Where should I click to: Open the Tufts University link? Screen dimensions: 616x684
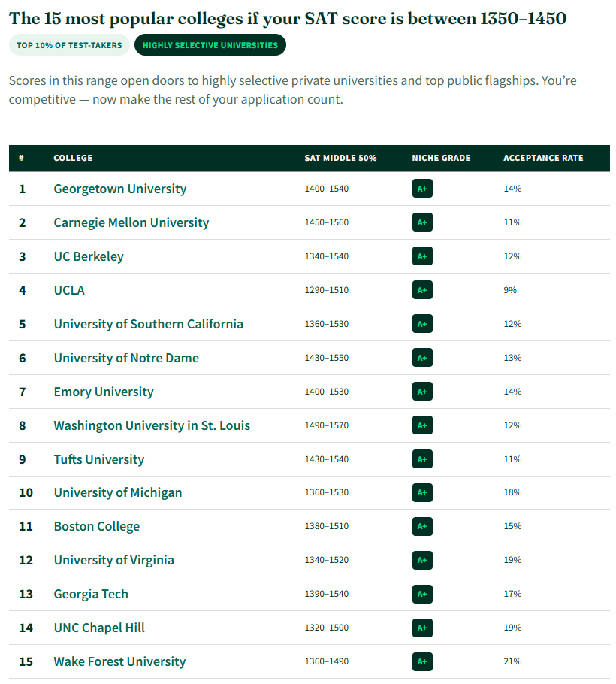click(99, 459)
